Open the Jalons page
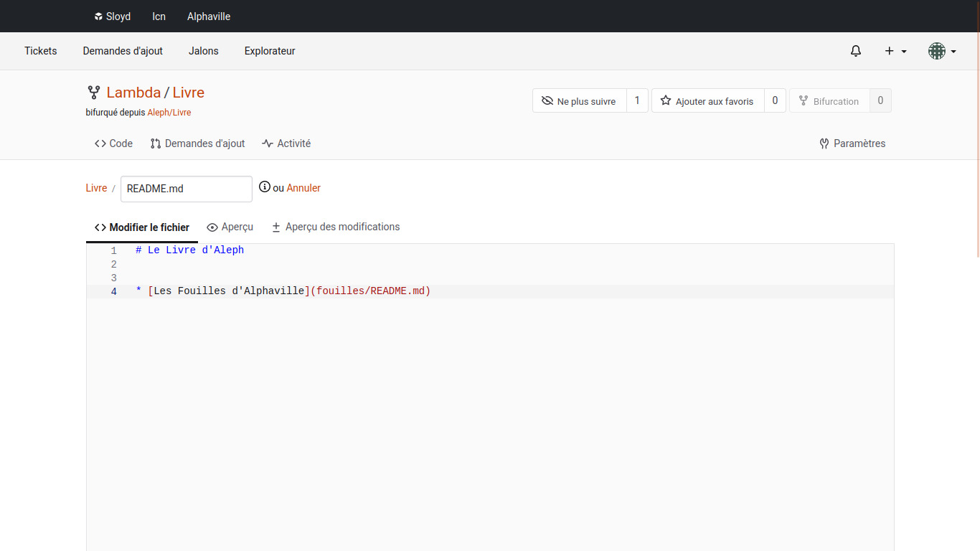 (204, 51)
